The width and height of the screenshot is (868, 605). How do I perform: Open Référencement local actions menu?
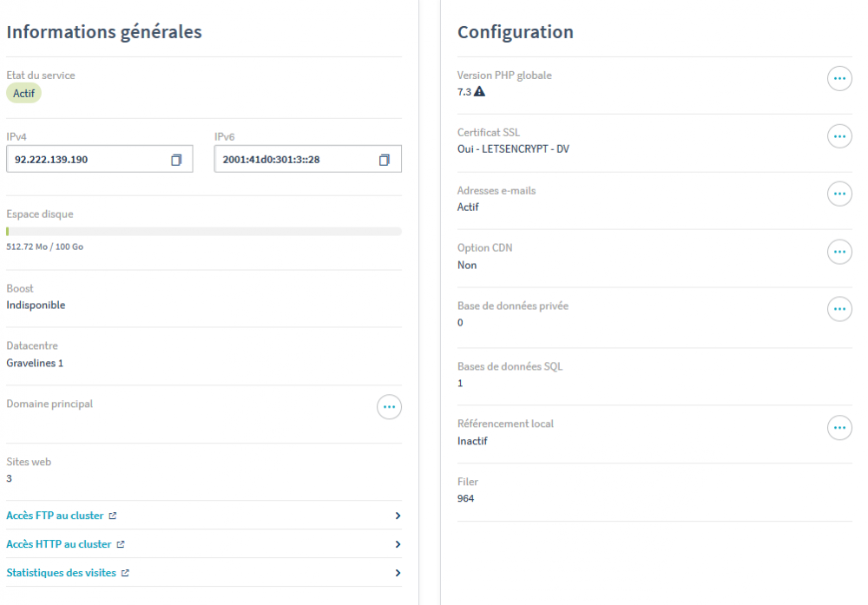pyautogui.click(x=839, y=427)
